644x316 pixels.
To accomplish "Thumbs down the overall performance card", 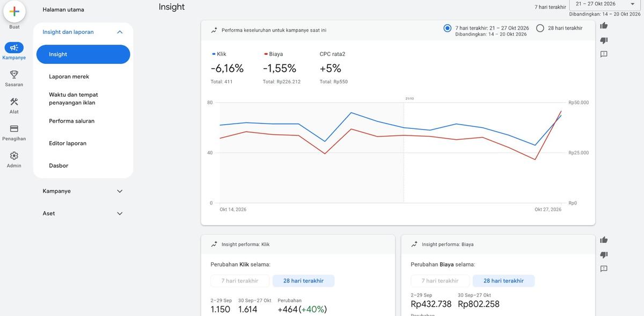I will point(604,40).
